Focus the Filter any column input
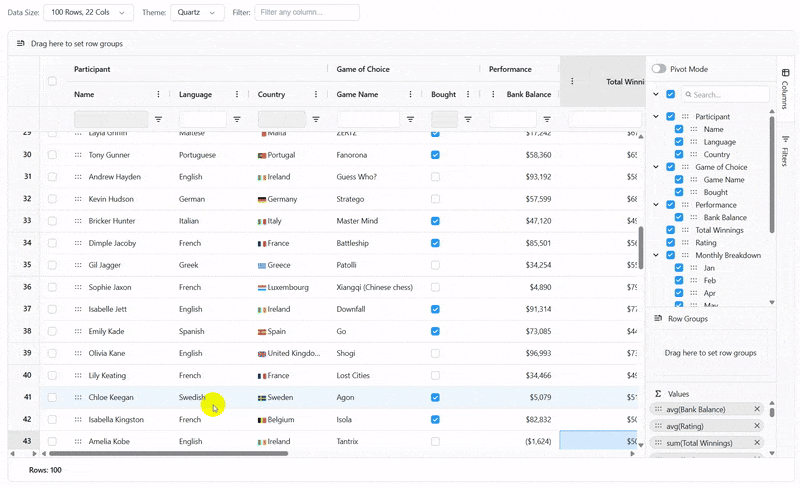The width and height of the screenshot is (800, 489). [x=307, y=12]
